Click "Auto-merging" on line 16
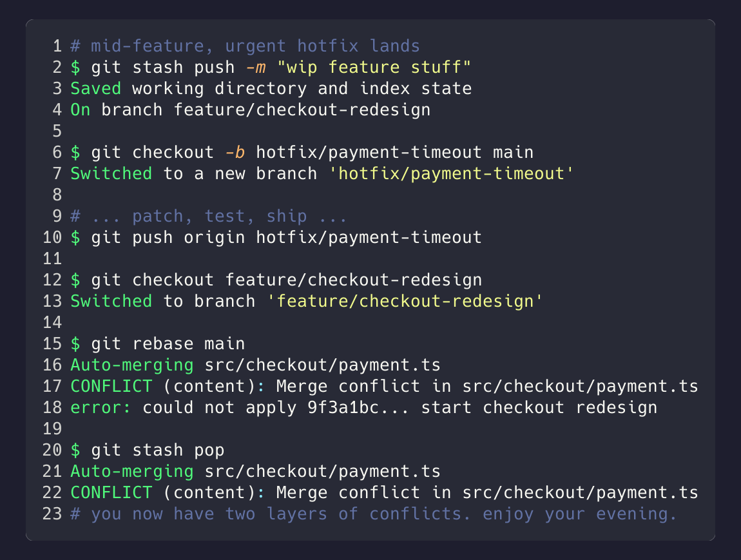This screenshot has width=741, height=560. (x=132, y=365)
